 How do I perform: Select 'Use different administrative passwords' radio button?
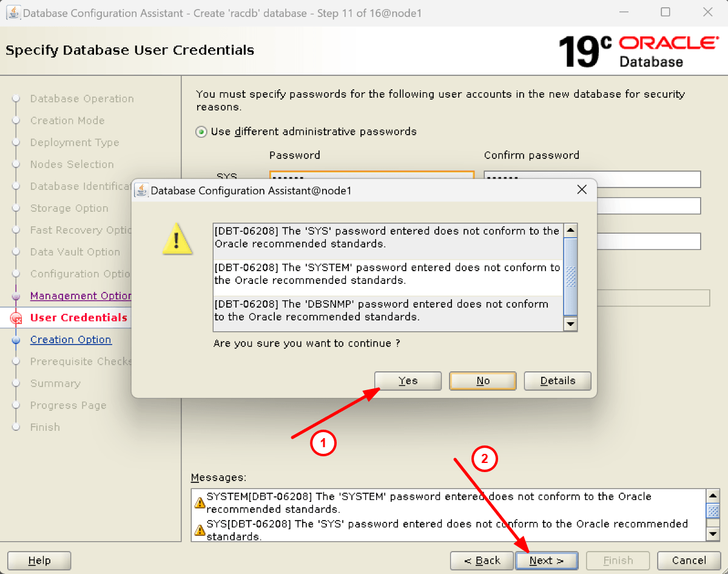201,132
